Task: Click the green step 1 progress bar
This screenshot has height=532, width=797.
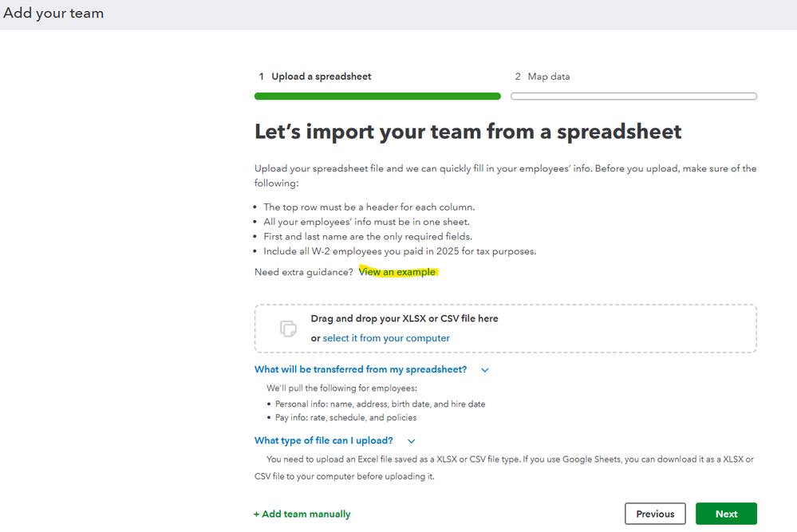Action: click(377, 97)
